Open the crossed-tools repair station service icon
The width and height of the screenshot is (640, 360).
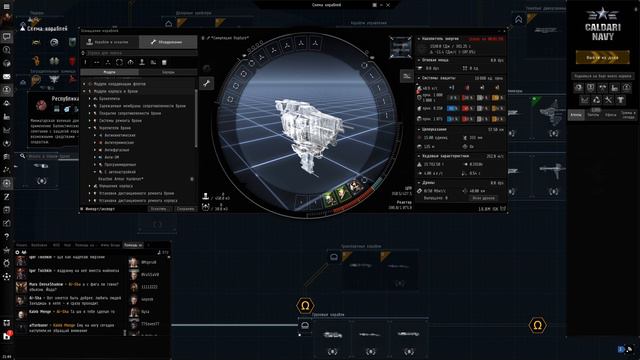coord(608,100)
